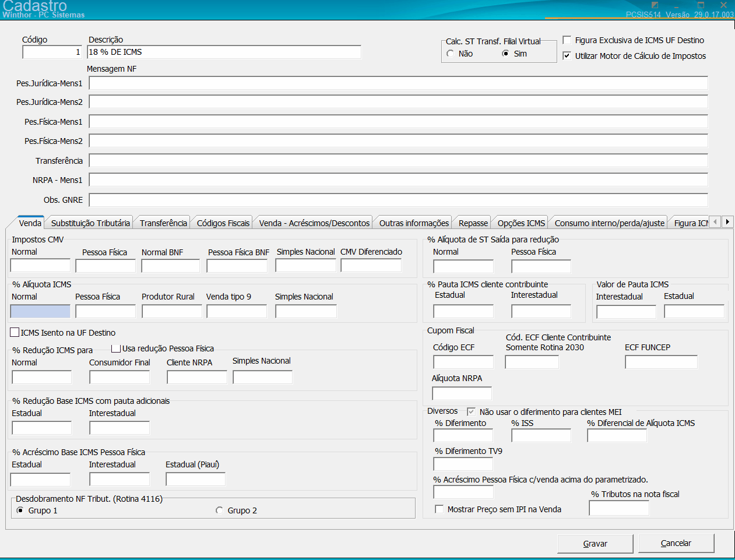
Task: Click the Descrição field with 18 % DE ICMS
Action: (x=224, y=52)
